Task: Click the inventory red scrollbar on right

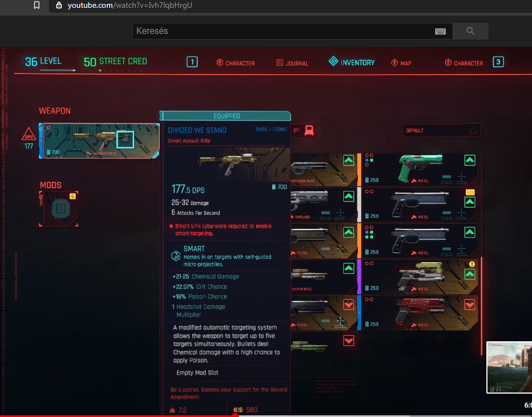Action: tap(481, 306)
